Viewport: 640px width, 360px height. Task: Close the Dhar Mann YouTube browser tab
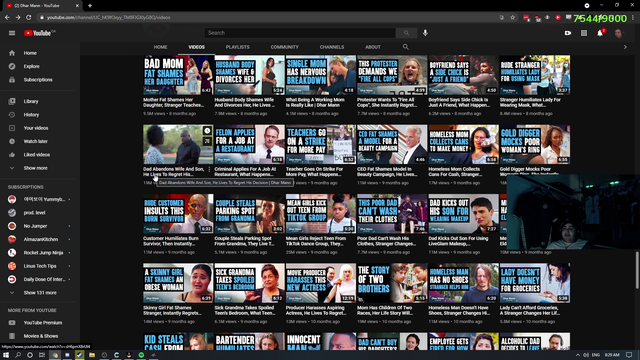(x=77, y=6)
